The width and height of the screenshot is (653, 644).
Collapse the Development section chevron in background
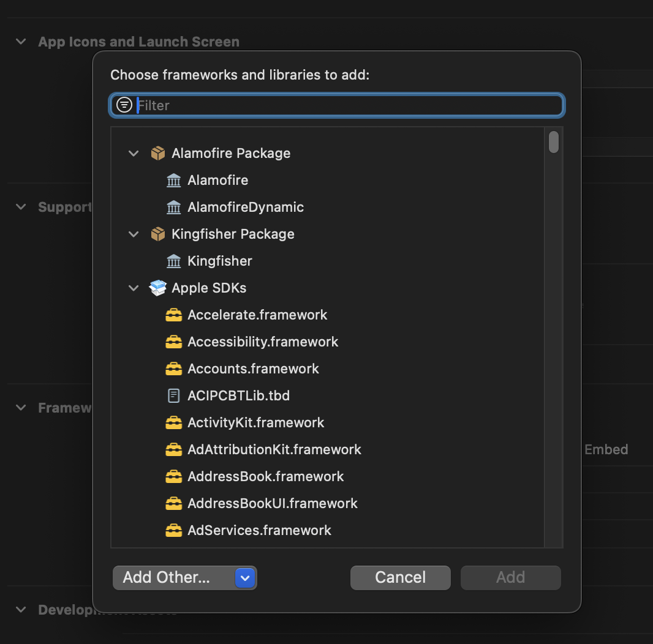click(21, 610)
